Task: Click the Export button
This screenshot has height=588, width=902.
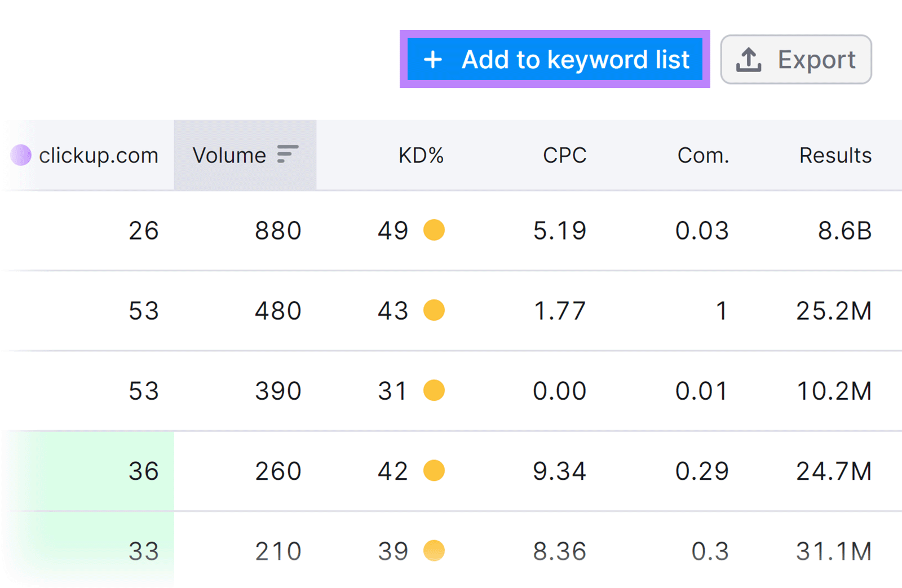Action: (796, 59)
